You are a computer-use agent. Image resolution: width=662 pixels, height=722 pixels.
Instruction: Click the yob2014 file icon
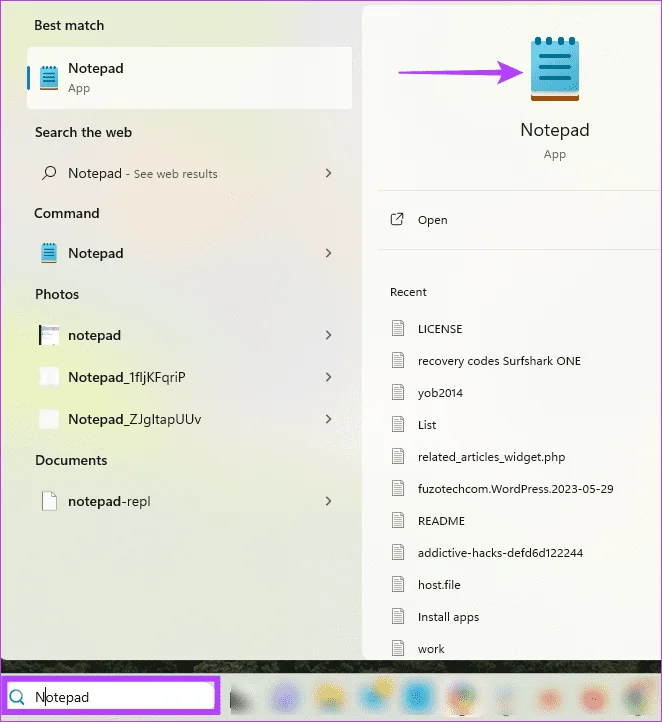pyautogui.click(x=398, y=392)
